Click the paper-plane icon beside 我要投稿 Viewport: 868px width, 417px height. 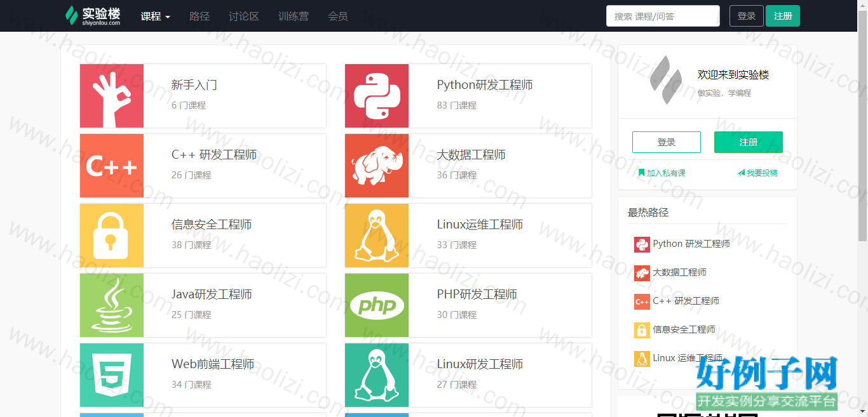(x=741, y=173)
